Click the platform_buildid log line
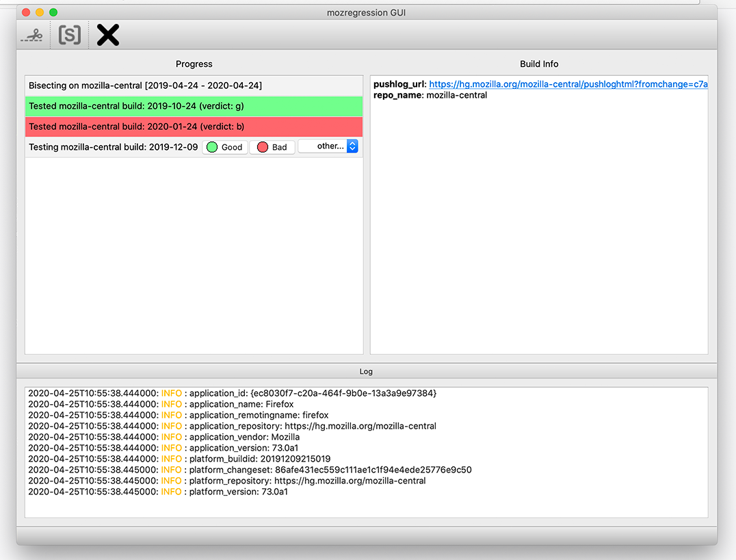 179,459
